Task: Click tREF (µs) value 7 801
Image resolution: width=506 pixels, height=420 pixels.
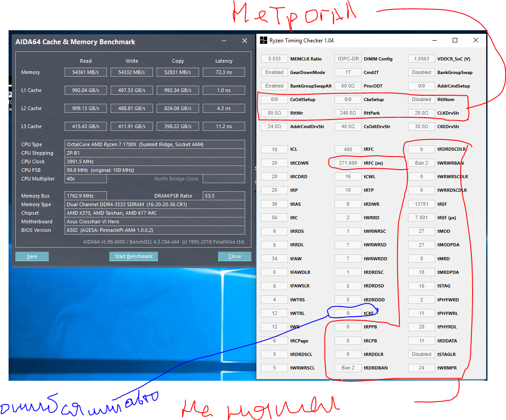Action: click(422, 217)
